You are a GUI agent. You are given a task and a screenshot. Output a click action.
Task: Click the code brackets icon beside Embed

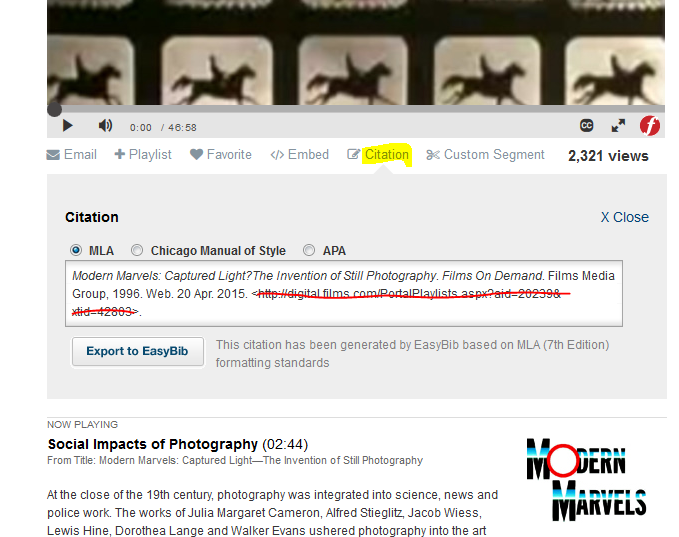tap(277, 155)
